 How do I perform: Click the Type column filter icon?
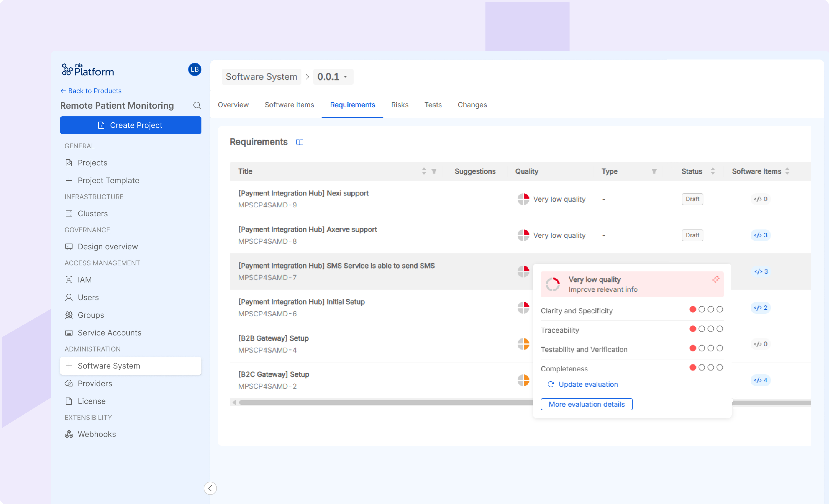pyautogui.click(x=654, y=171)
